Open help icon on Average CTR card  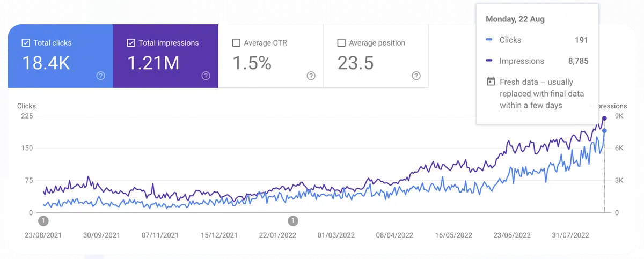(x=311, y=76)
